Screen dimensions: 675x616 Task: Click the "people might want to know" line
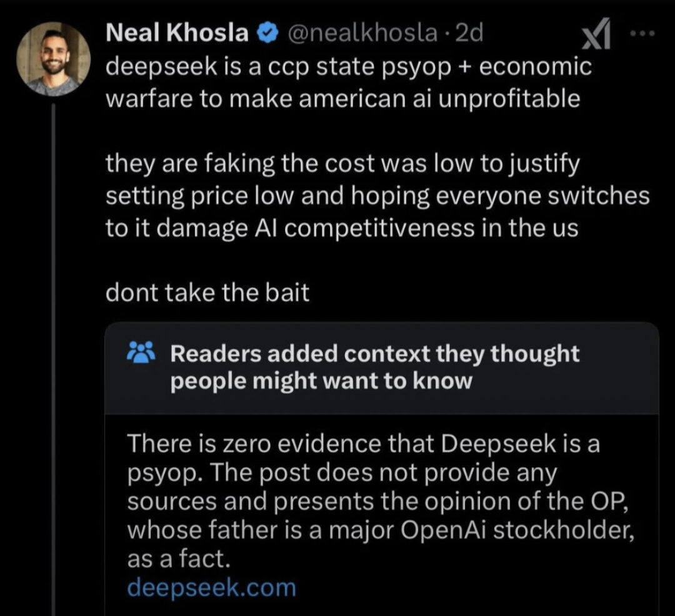321,381
